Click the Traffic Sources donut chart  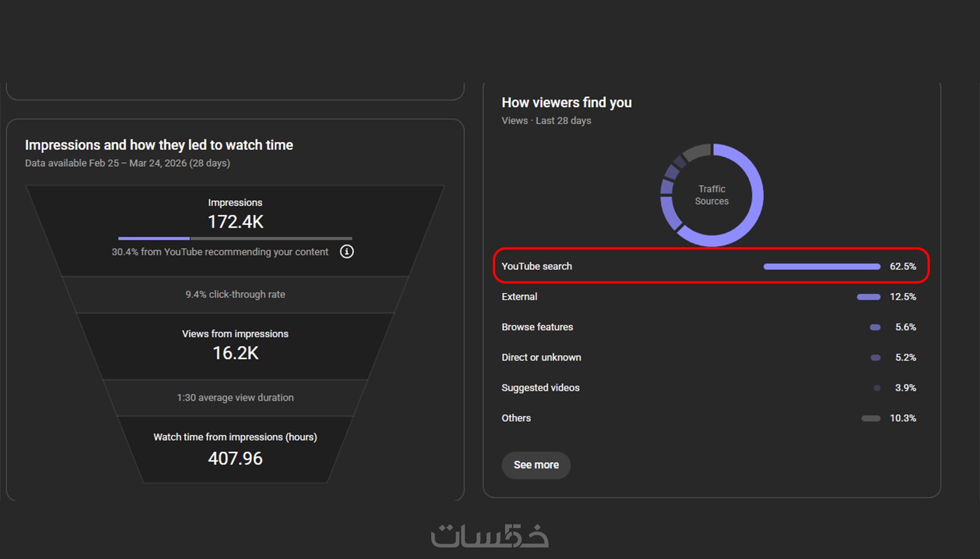pos(712,195)
